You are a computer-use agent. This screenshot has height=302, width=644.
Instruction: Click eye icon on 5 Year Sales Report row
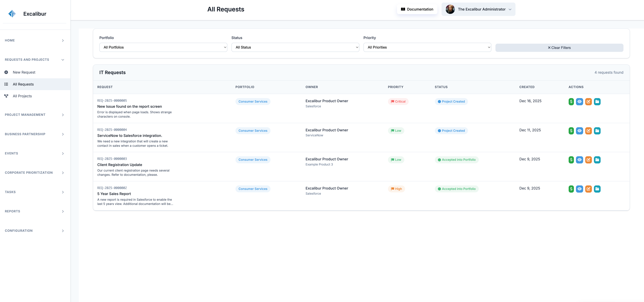tap(580, 189)
